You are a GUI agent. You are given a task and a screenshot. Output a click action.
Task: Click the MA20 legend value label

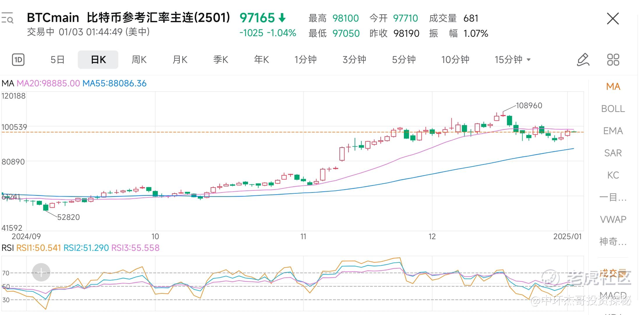[x=48, y=83]
